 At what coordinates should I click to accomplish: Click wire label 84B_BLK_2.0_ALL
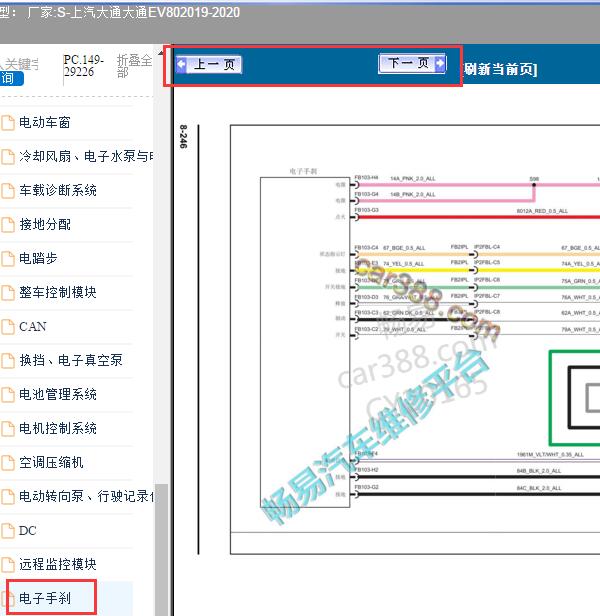pos(539,471)
